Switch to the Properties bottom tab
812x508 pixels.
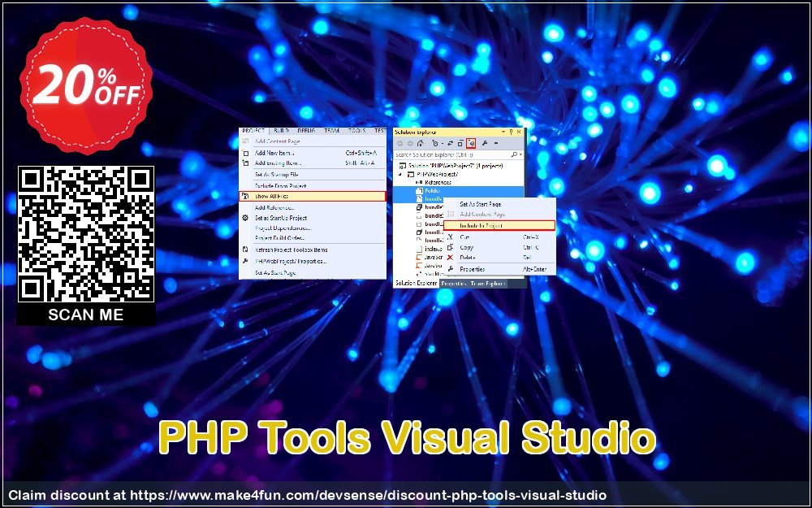tap(454, 284)
